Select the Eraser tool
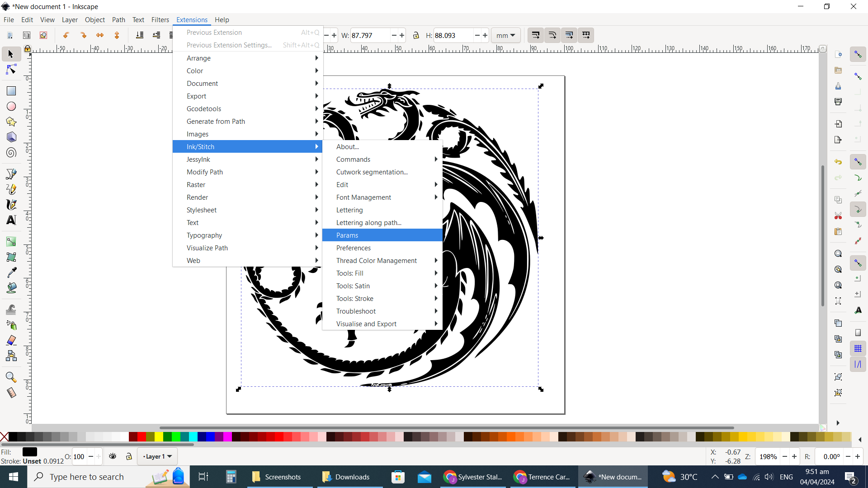 11,340
